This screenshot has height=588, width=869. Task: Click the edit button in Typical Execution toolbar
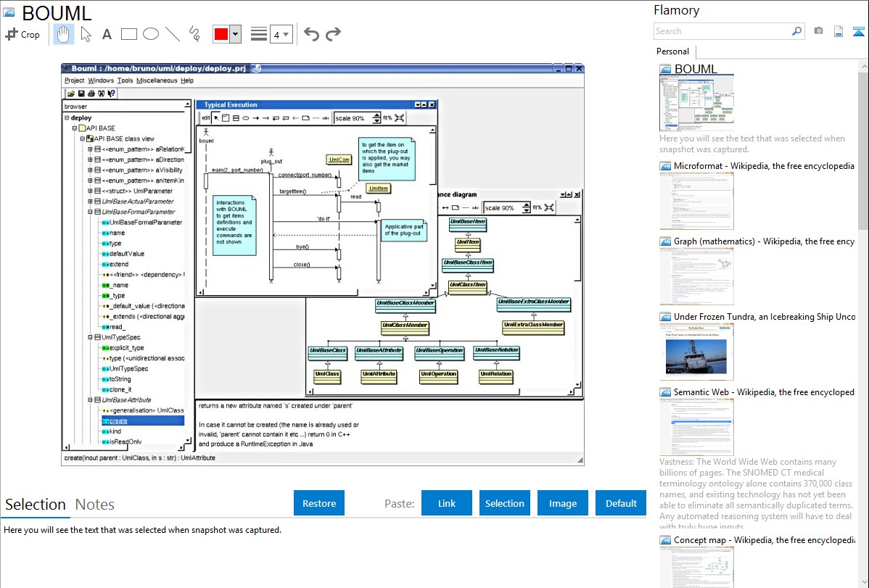point(205,118)
